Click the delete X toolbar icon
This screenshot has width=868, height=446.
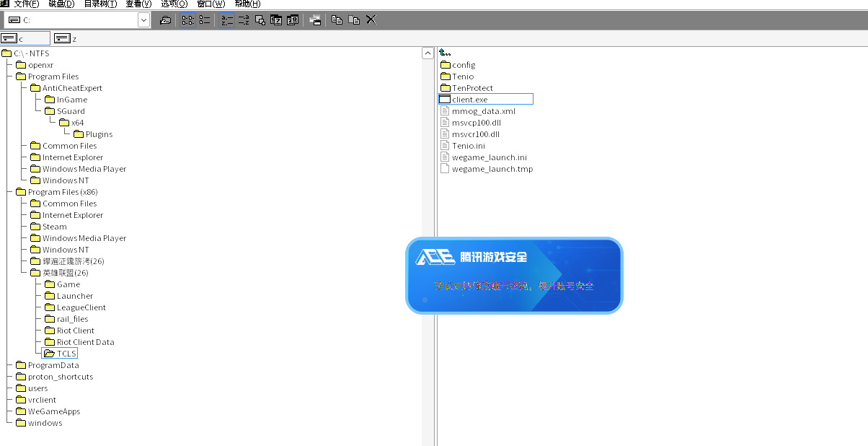pos(371,20)
